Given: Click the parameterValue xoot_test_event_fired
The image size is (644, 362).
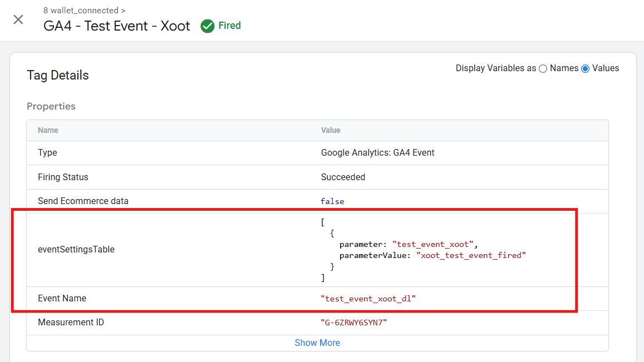Looking at the screenshot, I should pyautogui.click(x=471, y=255).
